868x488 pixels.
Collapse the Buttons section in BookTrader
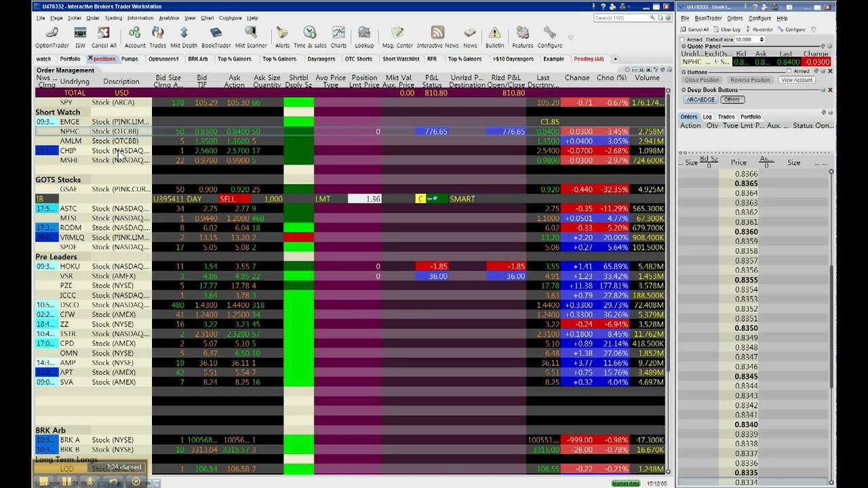(684, 72)
